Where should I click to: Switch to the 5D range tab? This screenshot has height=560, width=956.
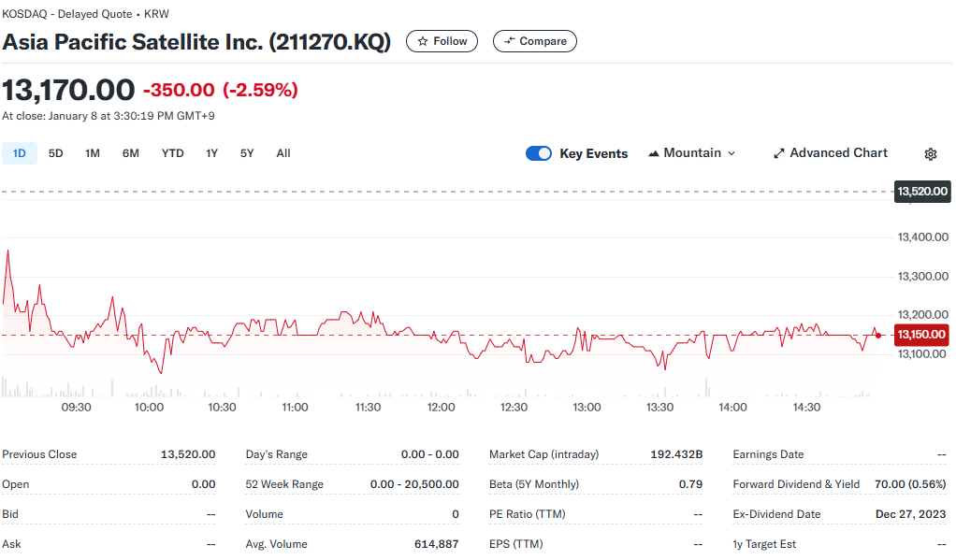point(55,153)
